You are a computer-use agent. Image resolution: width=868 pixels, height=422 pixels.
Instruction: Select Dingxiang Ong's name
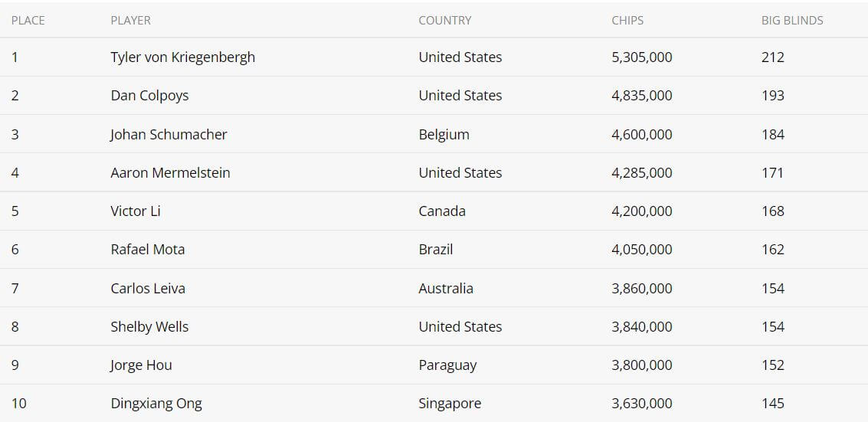156,404
